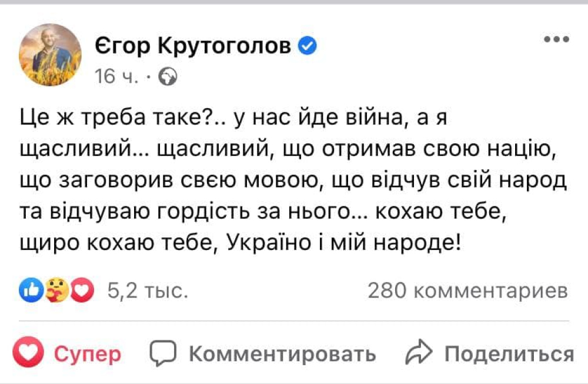The image size is (588, 384).
Task: Click the heart icon beside Супер
Action: [x=29, y=353]
